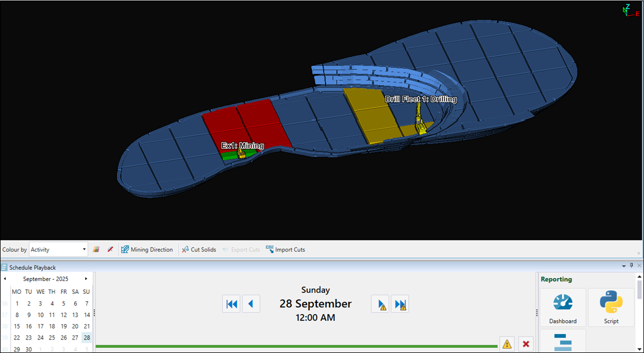This screenshot has height=353, width=644.
Task: Play schedule forward with warning play button
Action: point(380,304)
